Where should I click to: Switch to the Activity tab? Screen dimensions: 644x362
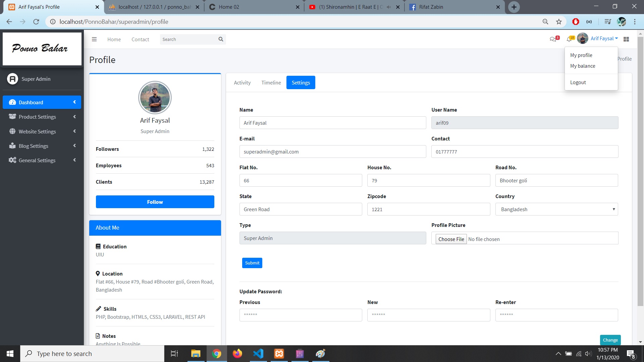[x=242, y=82]
